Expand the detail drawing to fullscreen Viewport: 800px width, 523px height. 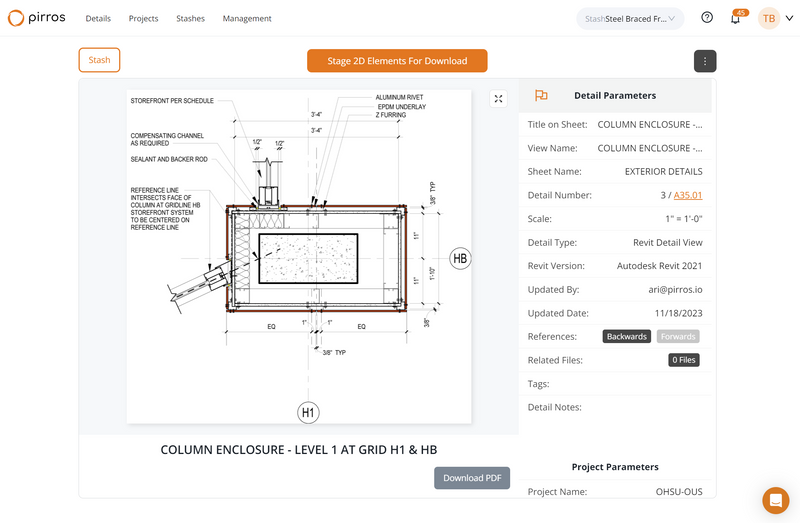(x=499, y=98)
